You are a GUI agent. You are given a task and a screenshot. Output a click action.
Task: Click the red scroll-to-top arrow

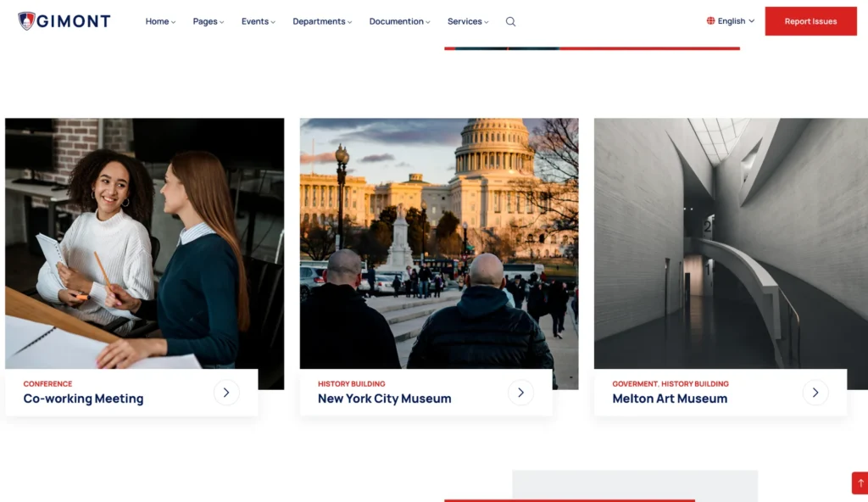(x=860, y=482)
